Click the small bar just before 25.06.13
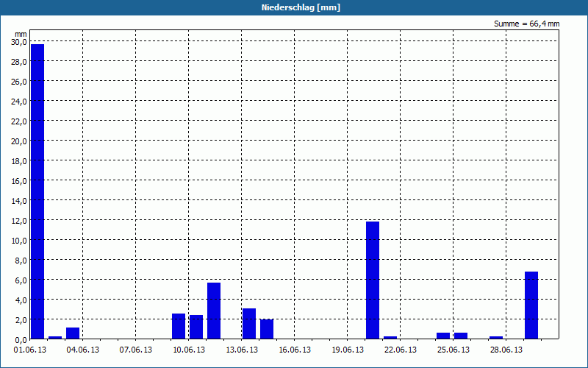The image size is (588, 368). [x=443, y=336]
